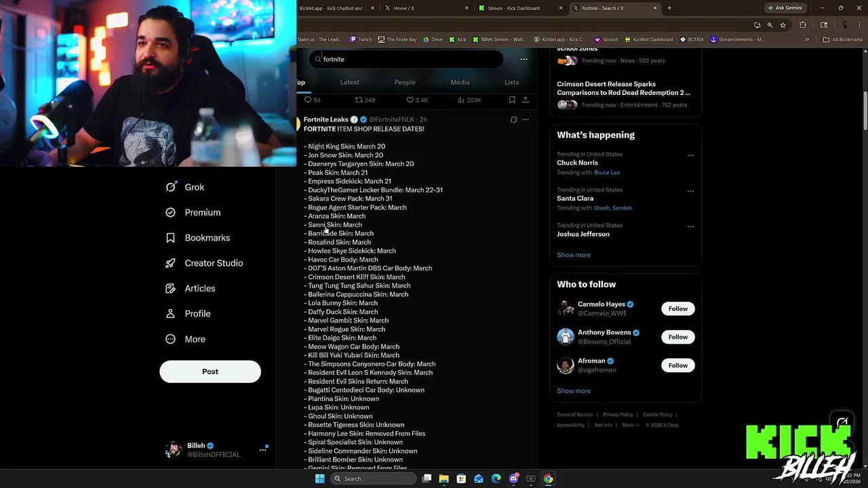Open more options for Joshua Jefferson trend
This screenshot has width=868, height=488.
point(690,226)
